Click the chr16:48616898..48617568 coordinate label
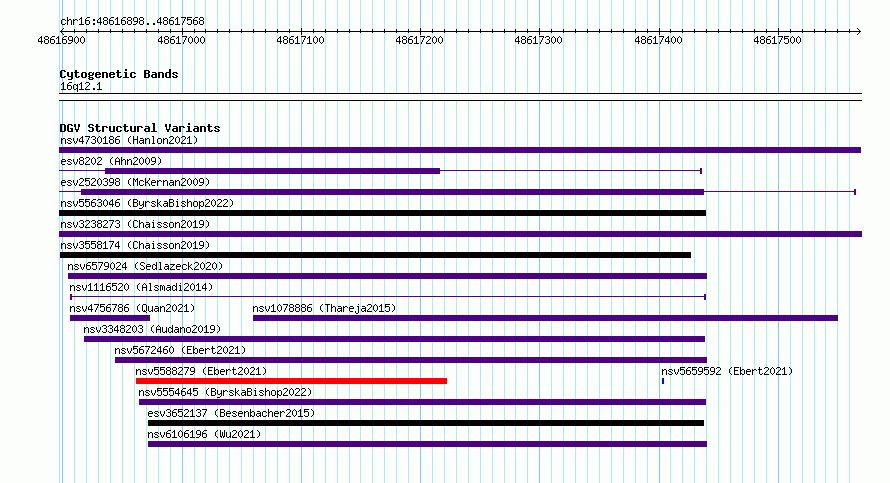The image size is (890, 483). click(132, 22)
